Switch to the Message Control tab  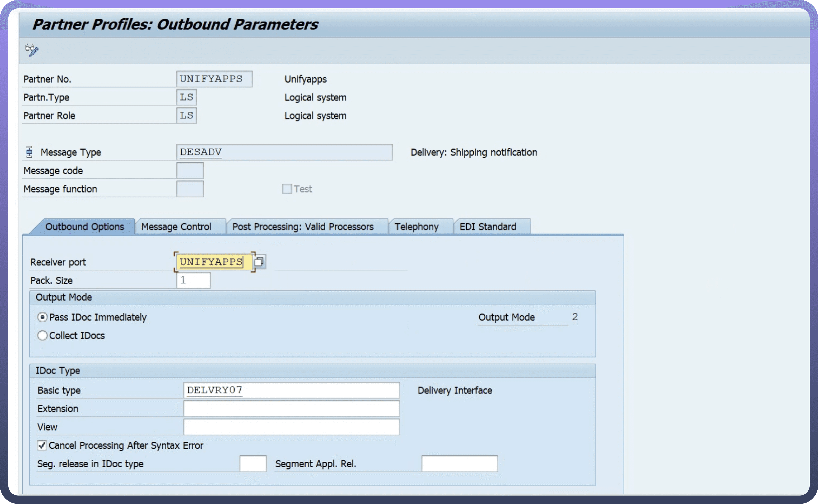(x=176, y=227)
